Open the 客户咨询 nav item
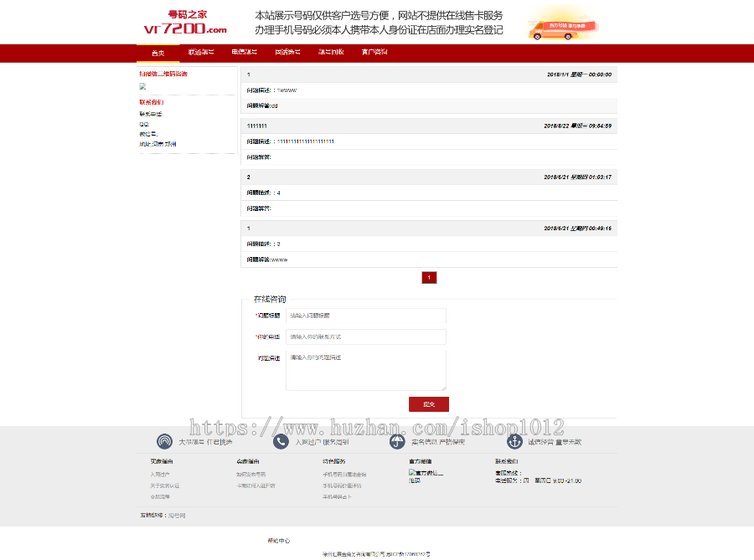 pos(374,52)
